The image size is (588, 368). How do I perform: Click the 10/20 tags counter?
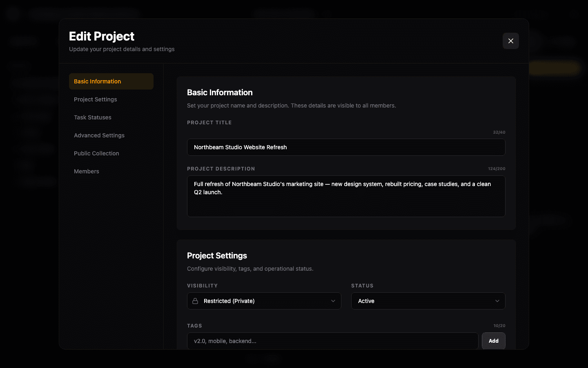[499, 325]
